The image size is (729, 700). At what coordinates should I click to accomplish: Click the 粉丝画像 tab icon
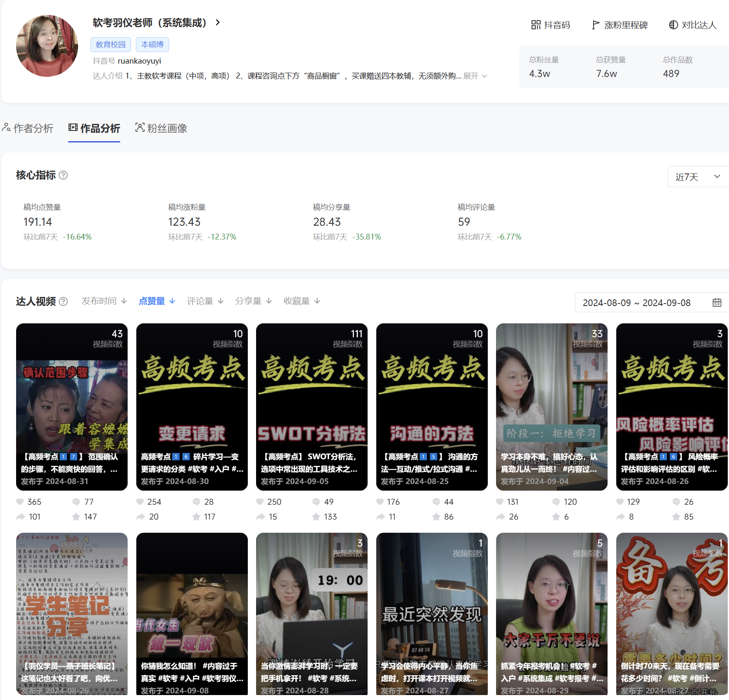click(140, 128)
